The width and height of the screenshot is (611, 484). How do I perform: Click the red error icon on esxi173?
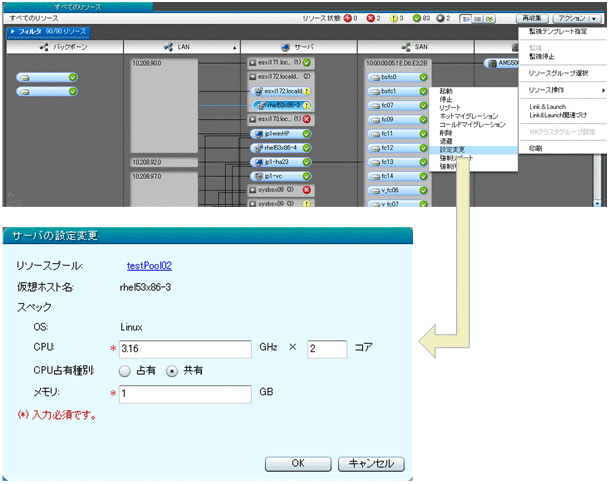[x=308, y=119]
